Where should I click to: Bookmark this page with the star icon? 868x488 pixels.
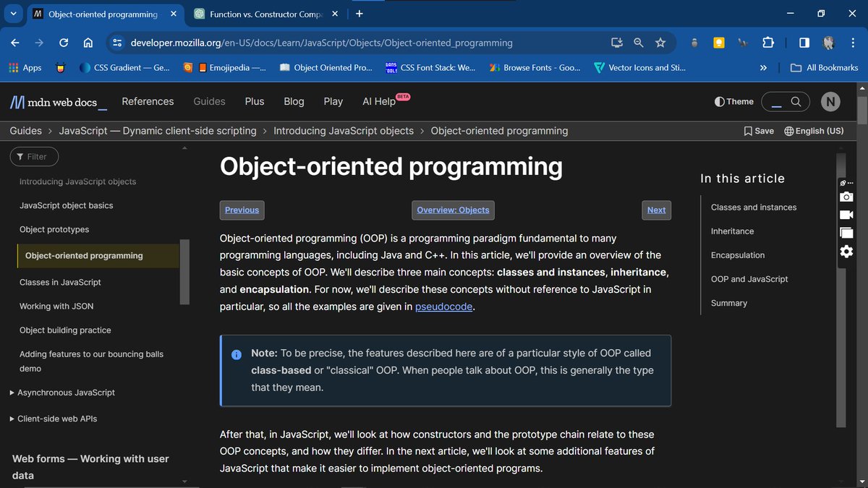coord(660,43)
